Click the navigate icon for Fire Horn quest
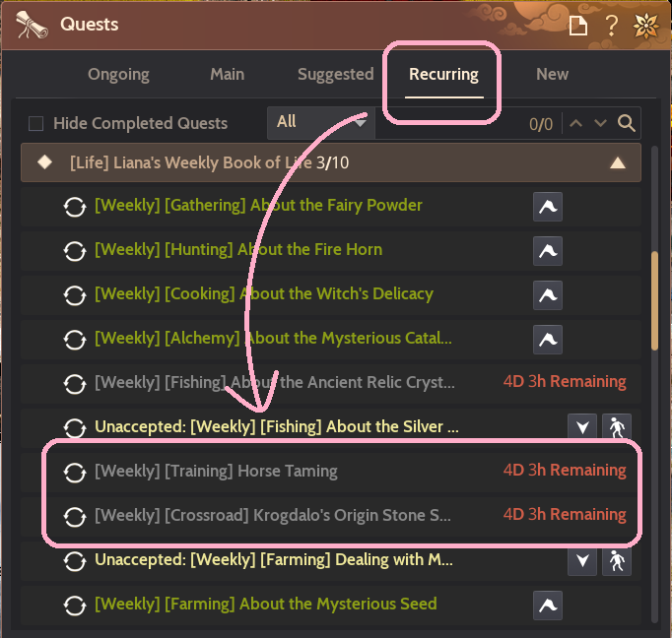This screenshot has width=672, height=638. [548, 250]
